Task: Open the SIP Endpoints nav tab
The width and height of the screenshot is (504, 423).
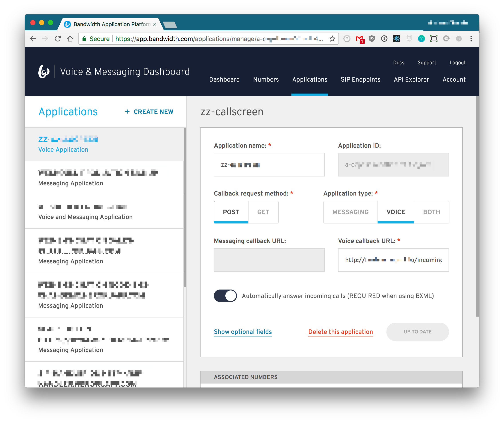Action: click(x=360, y=79)
